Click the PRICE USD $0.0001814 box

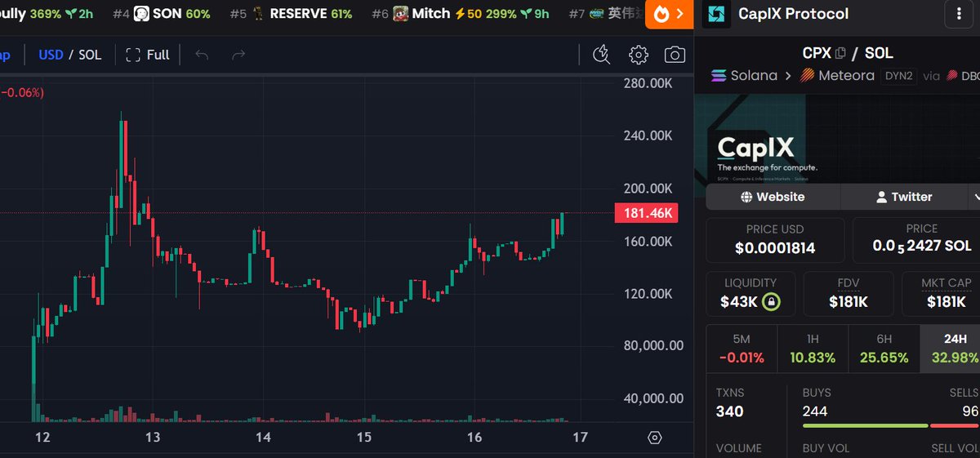coord(774,240)
